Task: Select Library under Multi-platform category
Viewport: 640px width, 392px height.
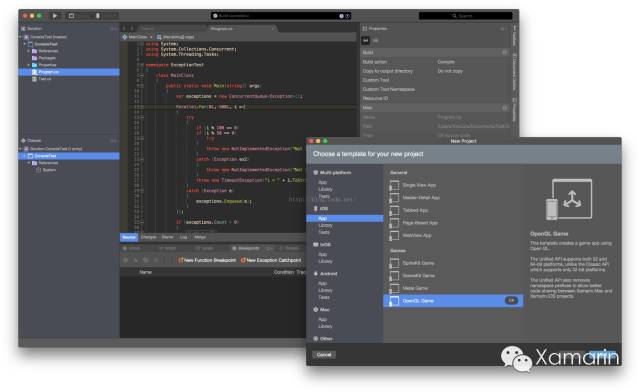Action: (x=325, y=189)
